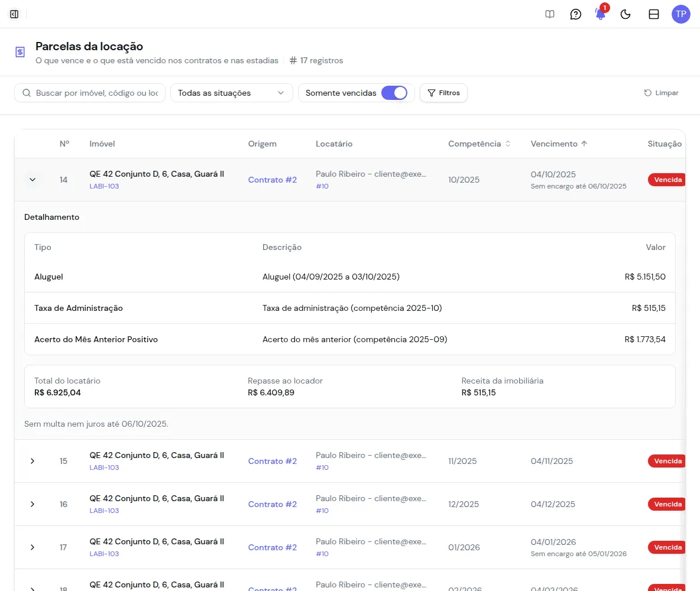
Task: Open Contrato #2 link in row 16
Action: click(x=273, y=504)
